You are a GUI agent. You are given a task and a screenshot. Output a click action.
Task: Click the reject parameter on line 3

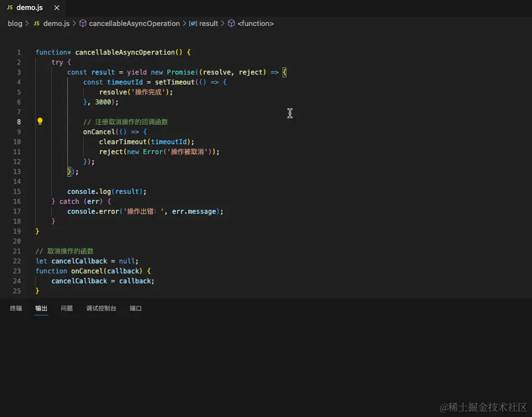tap(251, 72)
